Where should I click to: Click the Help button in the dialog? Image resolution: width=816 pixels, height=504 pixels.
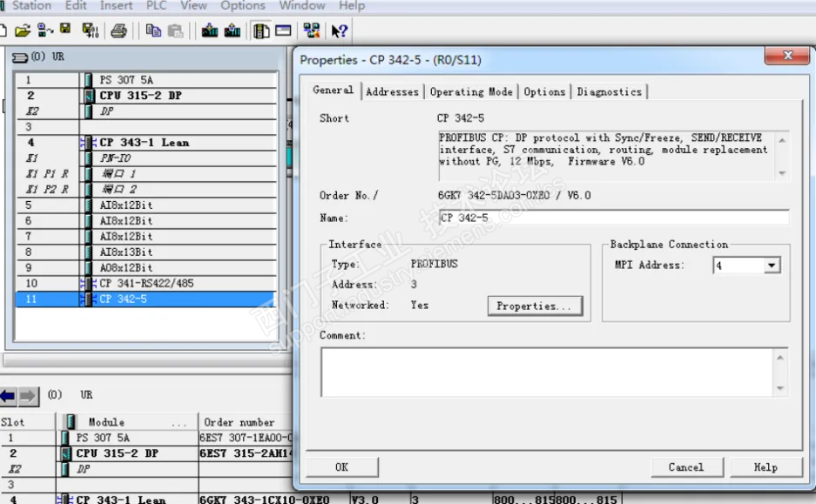[765, 467]
